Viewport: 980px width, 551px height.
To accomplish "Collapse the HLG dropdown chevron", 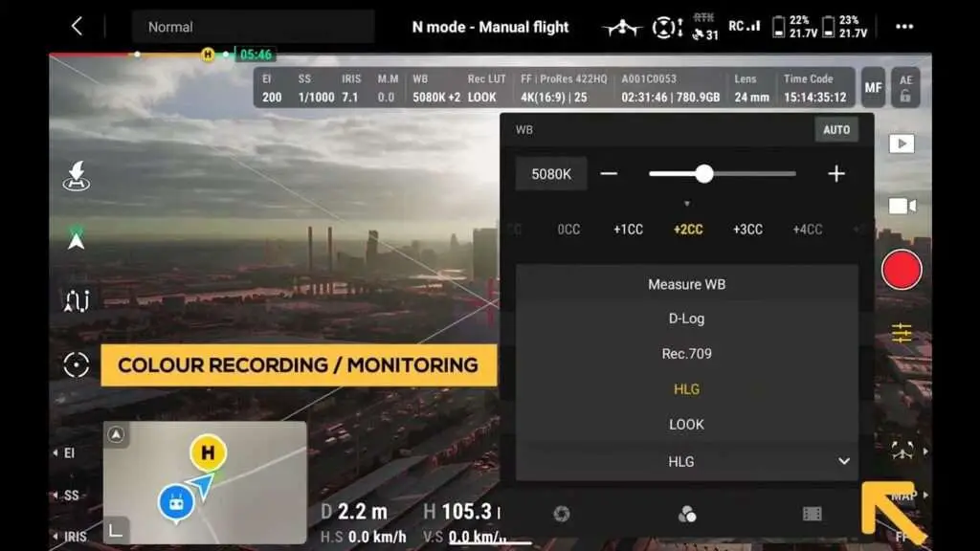I will point(844,461).
